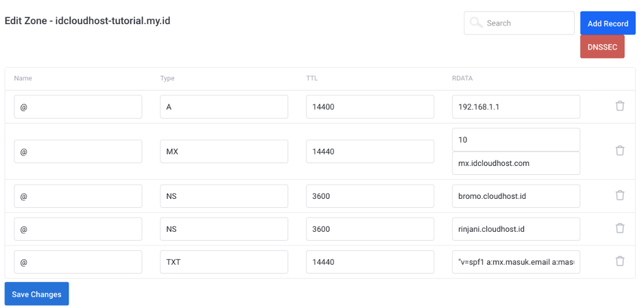Click the Name field of the A record
The height and width of the screenshot is (308, 644).
(x=77, y=107)
